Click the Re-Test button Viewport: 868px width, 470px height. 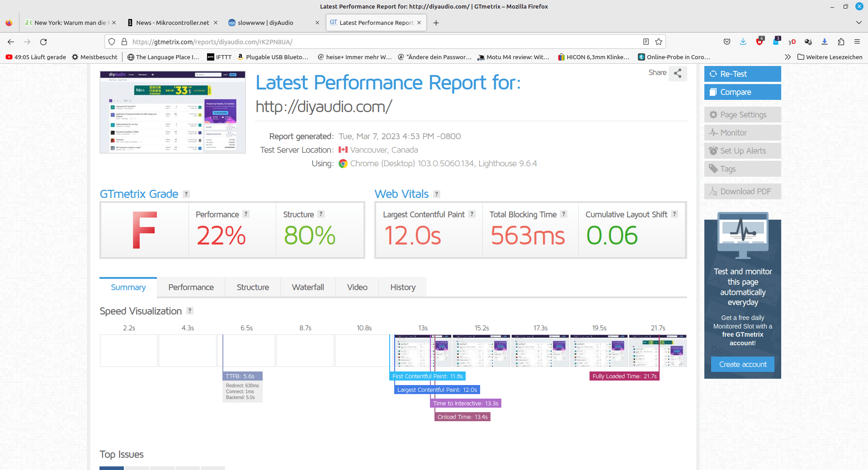point(742,74)
